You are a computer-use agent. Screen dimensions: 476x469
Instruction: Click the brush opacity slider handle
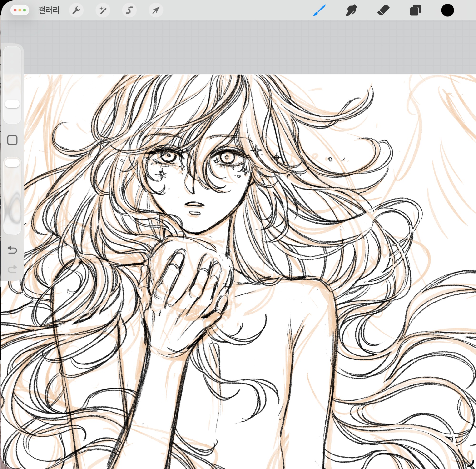pos(12,163)
